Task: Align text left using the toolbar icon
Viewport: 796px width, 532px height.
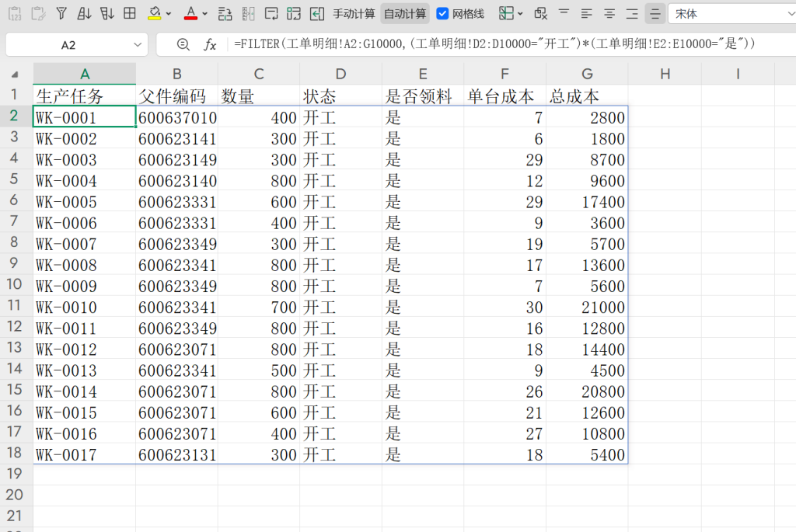Action: tap(586, 14)
